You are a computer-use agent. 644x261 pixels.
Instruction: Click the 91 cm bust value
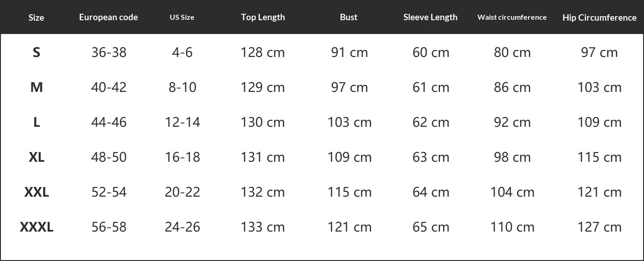click(350, 52)
